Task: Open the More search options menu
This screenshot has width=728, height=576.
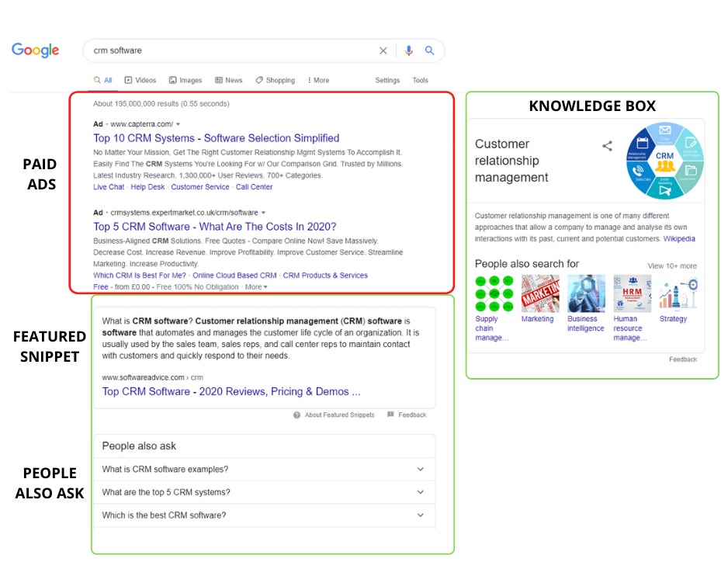Action: point(318,81)
